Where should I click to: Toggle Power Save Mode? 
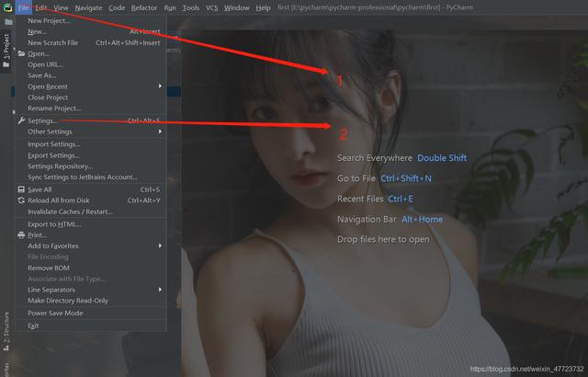click(x=55, y=313)
